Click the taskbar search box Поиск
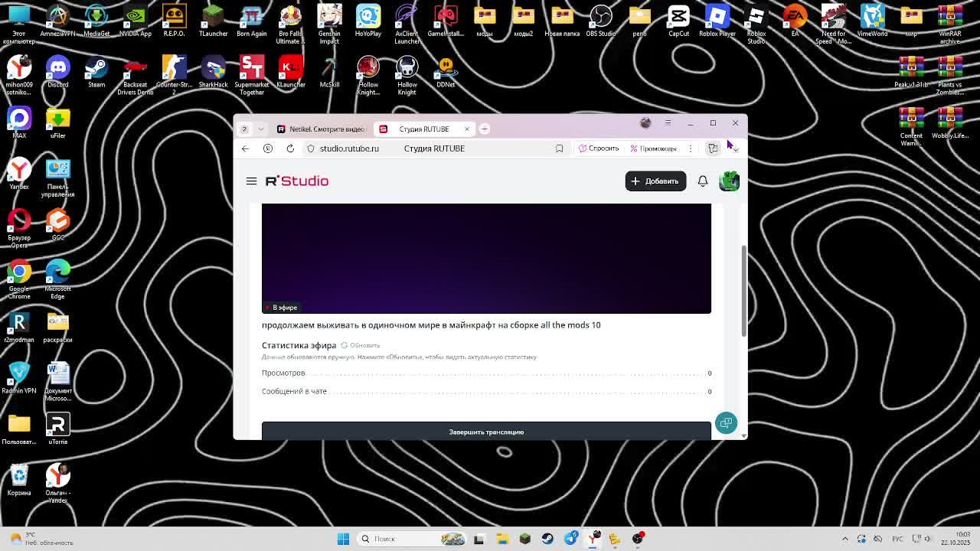Image resolution: width=980 pixels, height=551 pixels. click(x=412, y=539)
